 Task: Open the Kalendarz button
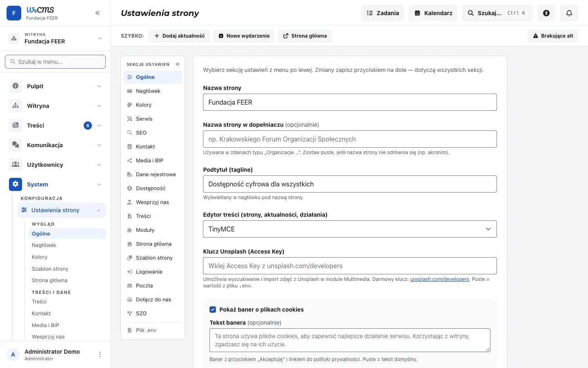pos(433,13)
